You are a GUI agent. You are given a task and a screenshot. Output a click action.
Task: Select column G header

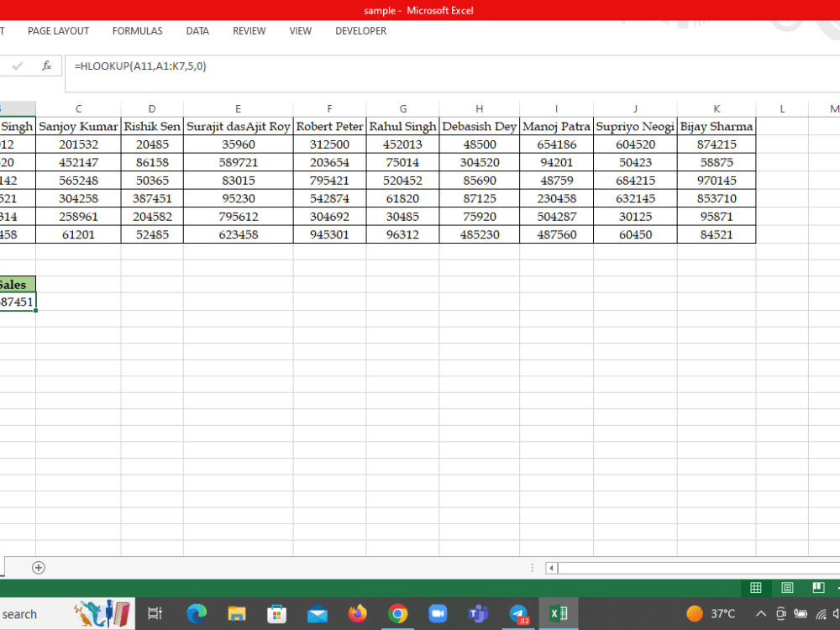point(403,108)
